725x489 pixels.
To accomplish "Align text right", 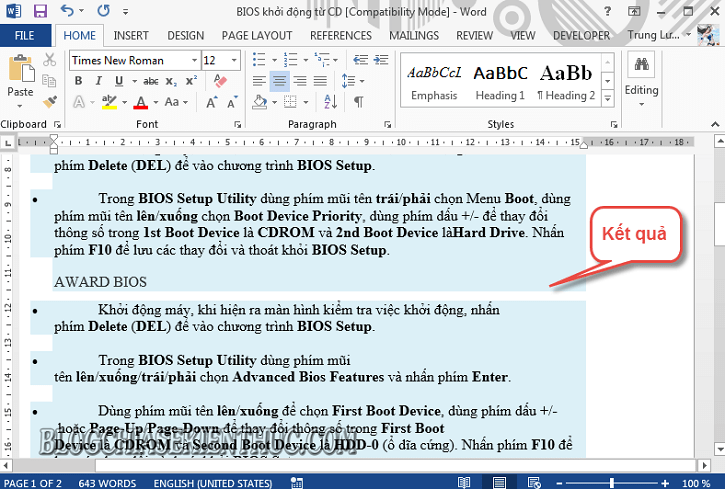I will tap(300, 81).
